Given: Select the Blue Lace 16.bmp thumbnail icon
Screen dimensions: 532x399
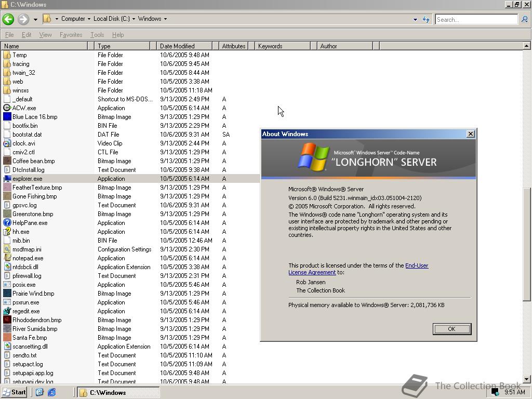Looking at the screenshot, I should click(x=7, y=116).
